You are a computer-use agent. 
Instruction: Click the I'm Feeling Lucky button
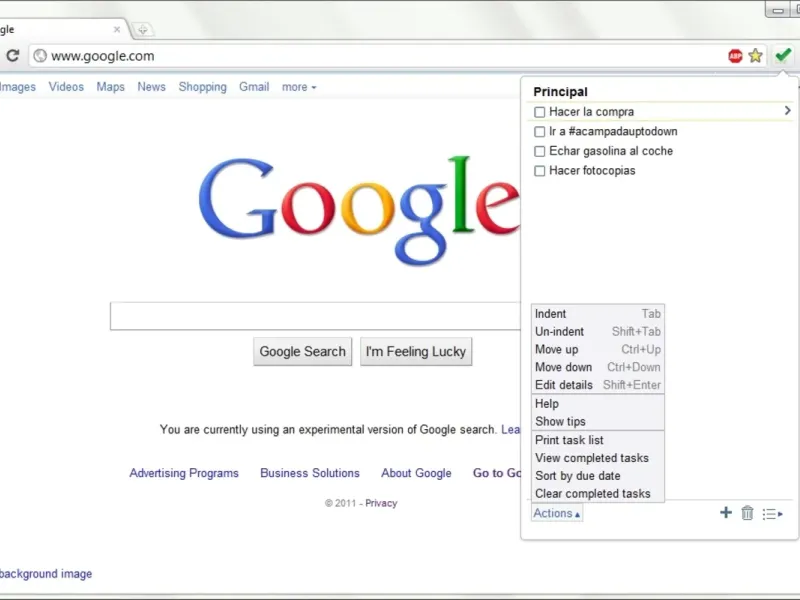click(x=416, y=352)
